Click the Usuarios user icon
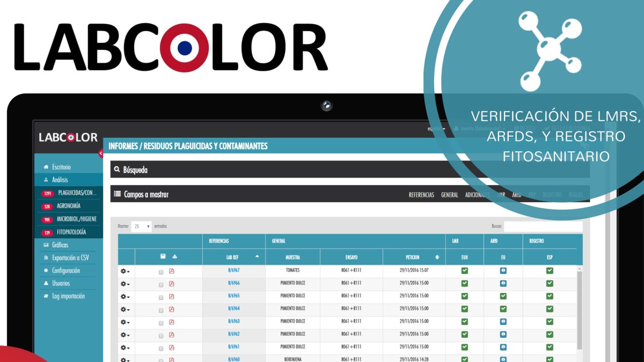Image resolution: width=644 pixels, height=362 pixels. (46, 283)
